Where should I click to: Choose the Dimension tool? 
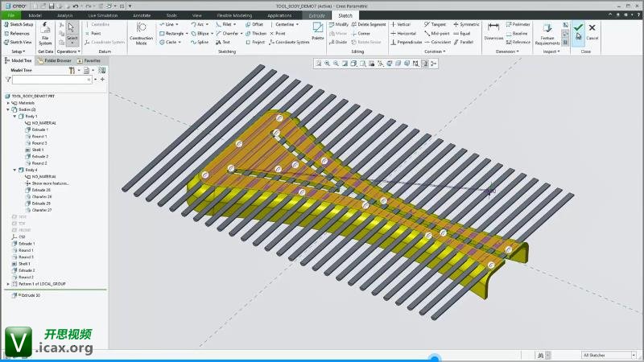click(493, 32)
